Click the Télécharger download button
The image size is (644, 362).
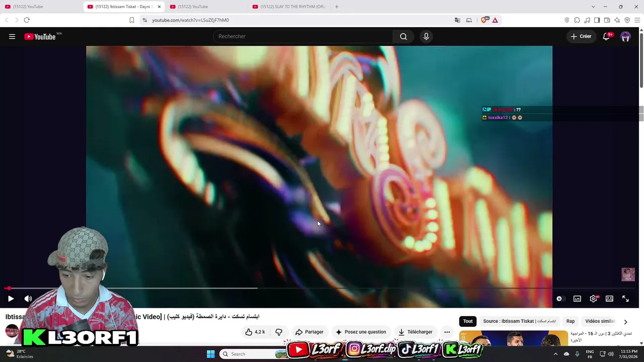coord(416,332)
